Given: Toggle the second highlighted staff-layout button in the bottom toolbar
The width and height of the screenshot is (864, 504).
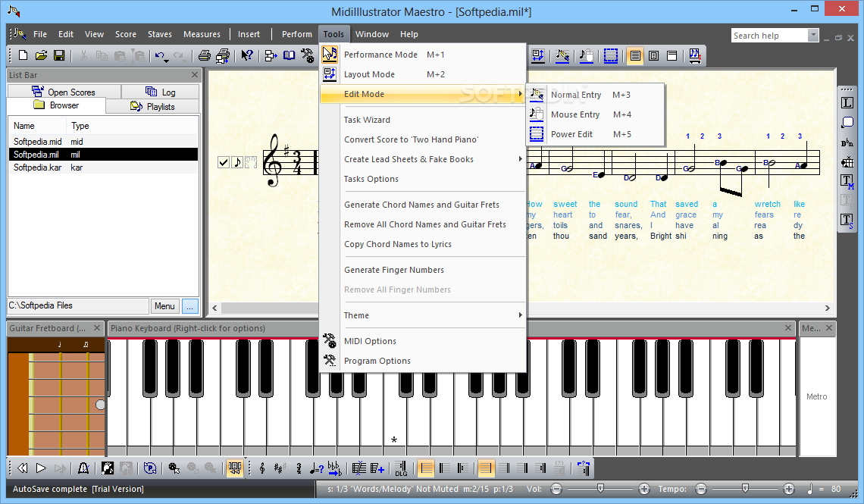Looking at the screenshot, I should 485,468.
